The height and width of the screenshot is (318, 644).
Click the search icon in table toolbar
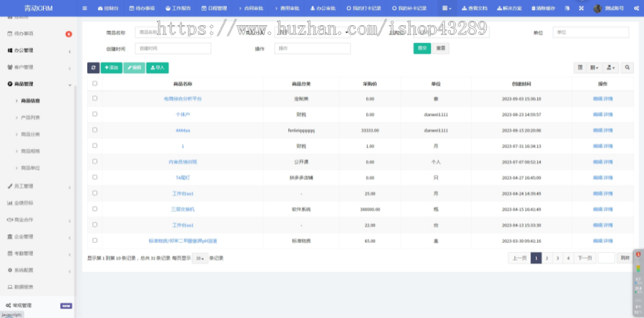tap(628, 67)
